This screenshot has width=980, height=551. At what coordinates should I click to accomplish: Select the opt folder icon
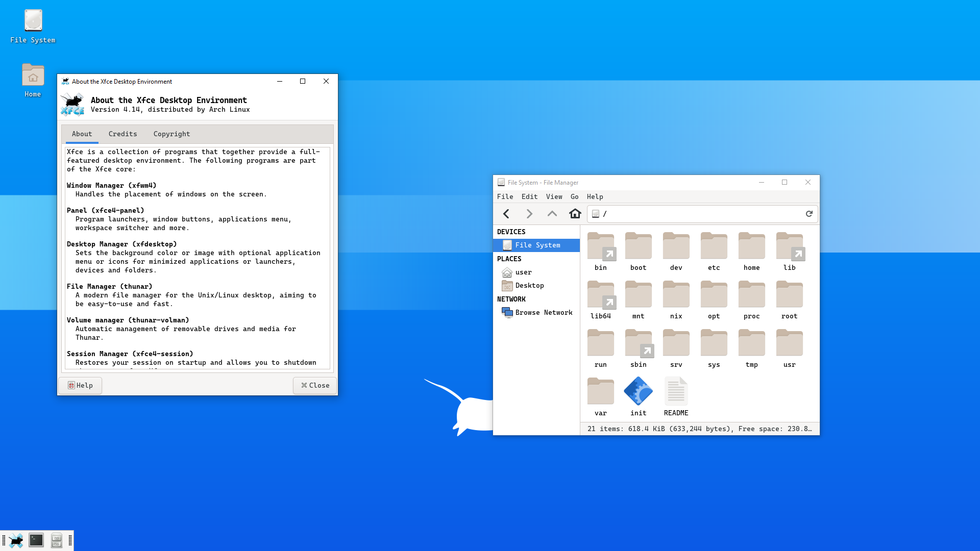point(714,295)
